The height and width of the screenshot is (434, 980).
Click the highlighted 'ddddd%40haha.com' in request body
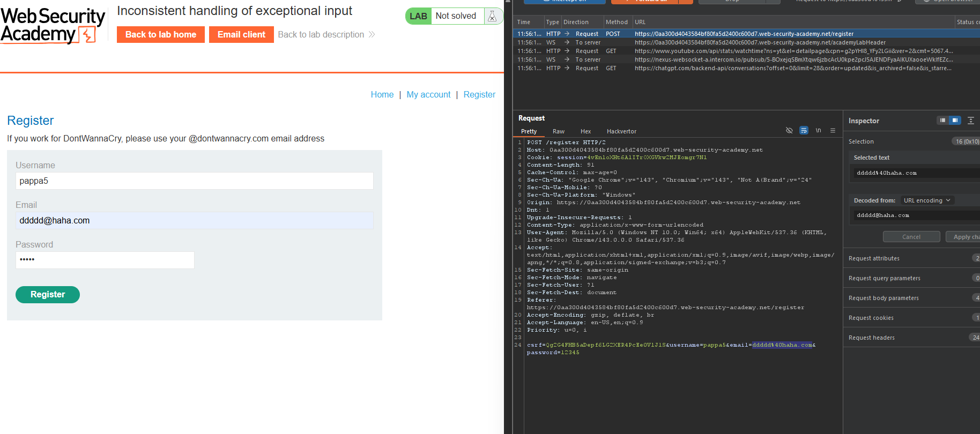pyautogui.click(x=782, y=345)
